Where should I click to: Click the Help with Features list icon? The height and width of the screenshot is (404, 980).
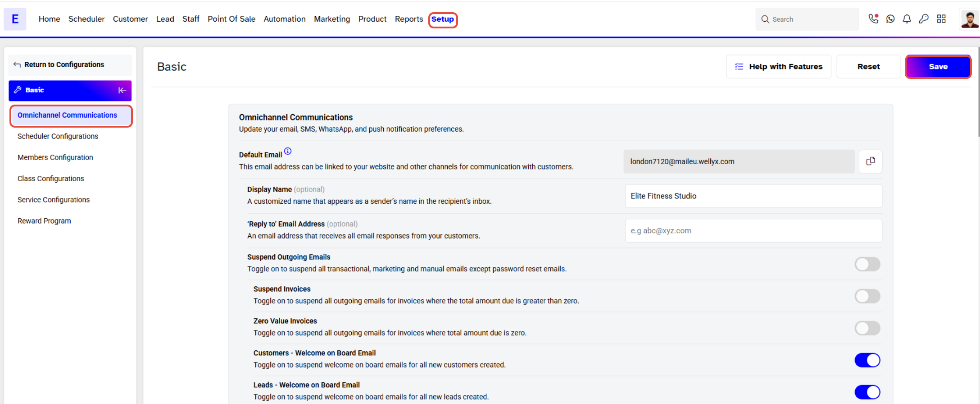click(739, 67)
